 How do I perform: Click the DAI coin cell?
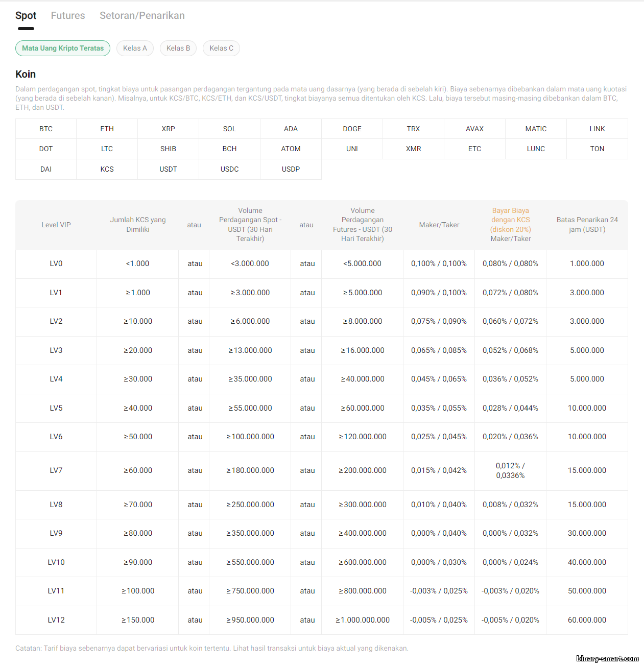[46, 169]
